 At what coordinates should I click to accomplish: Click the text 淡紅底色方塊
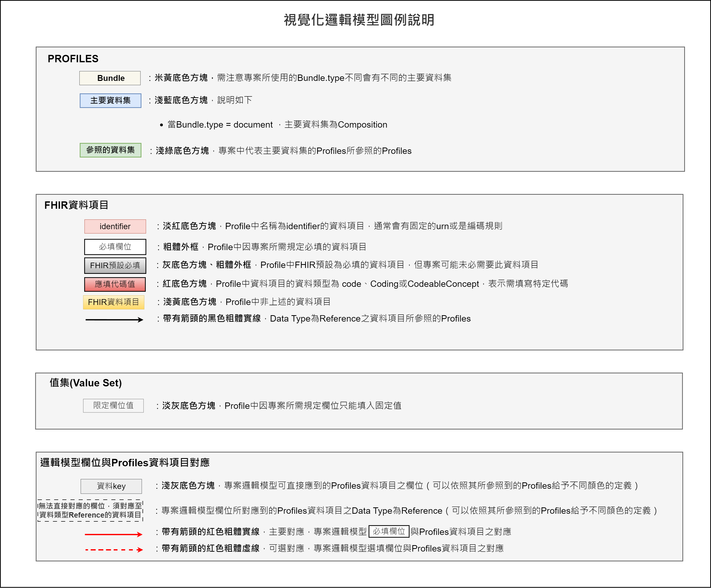pos(189,226)
